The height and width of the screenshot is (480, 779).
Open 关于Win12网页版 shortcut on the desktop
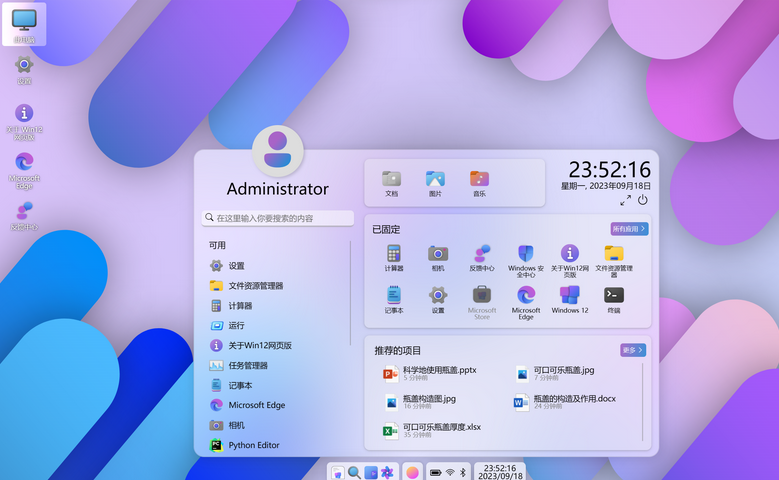coord(24,122)
